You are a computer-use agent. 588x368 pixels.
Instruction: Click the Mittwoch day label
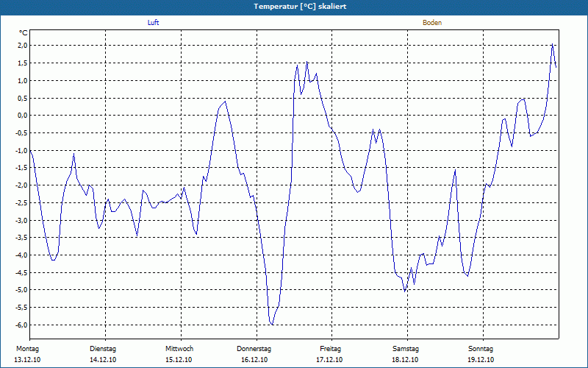[179, 349]
